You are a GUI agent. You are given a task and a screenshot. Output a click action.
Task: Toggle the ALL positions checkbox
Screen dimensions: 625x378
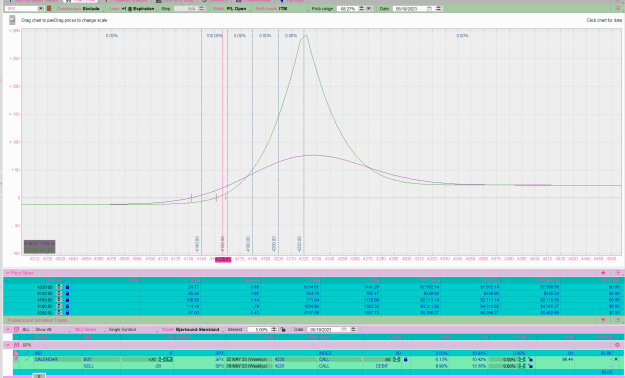point(16,330)
